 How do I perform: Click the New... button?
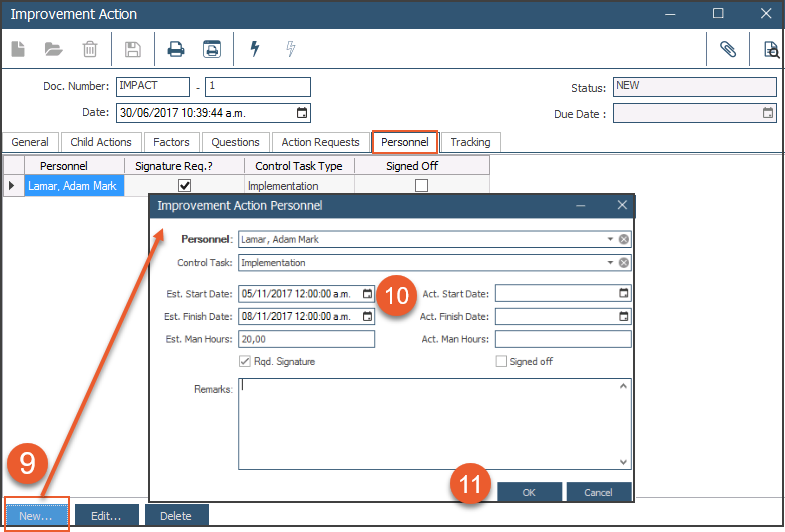pyautogui.click(x=37, y=516)
